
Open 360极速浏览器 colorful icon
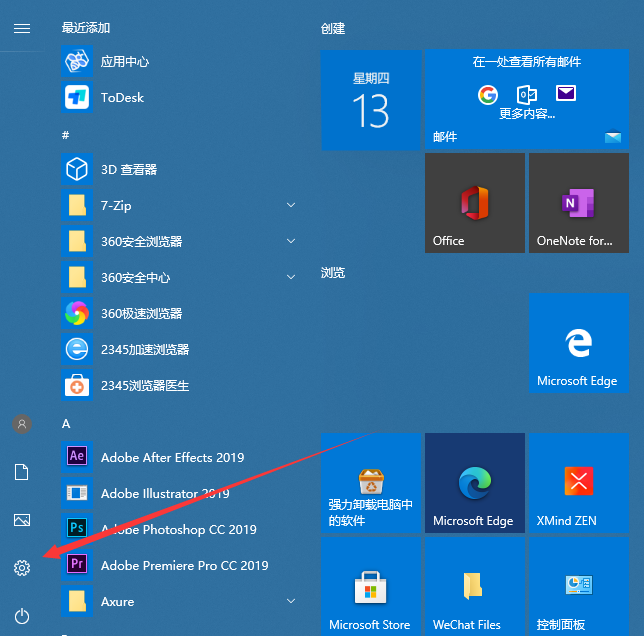pos(77,313)
